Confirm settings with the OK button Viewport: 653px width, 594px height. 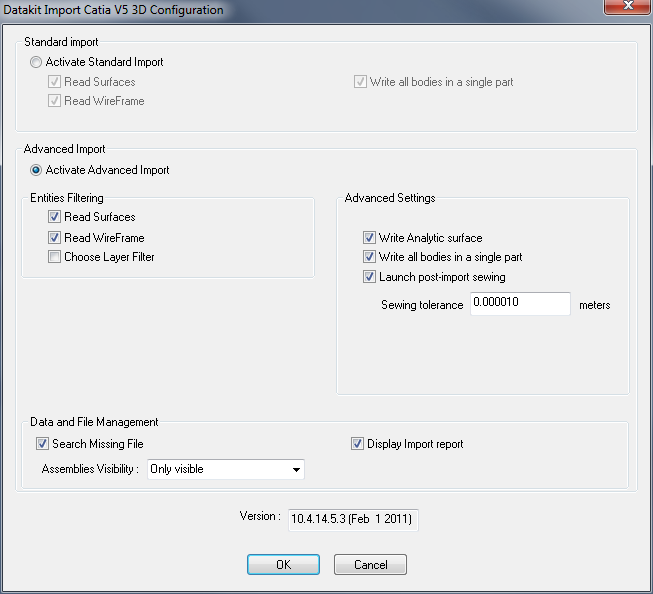click(x=283, y=564)
